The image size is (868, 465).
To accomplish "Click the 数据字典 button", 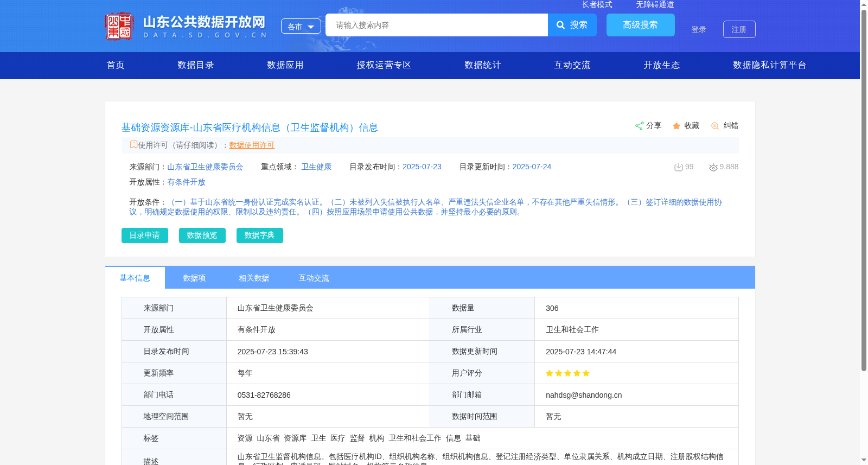I will [260, 235].
